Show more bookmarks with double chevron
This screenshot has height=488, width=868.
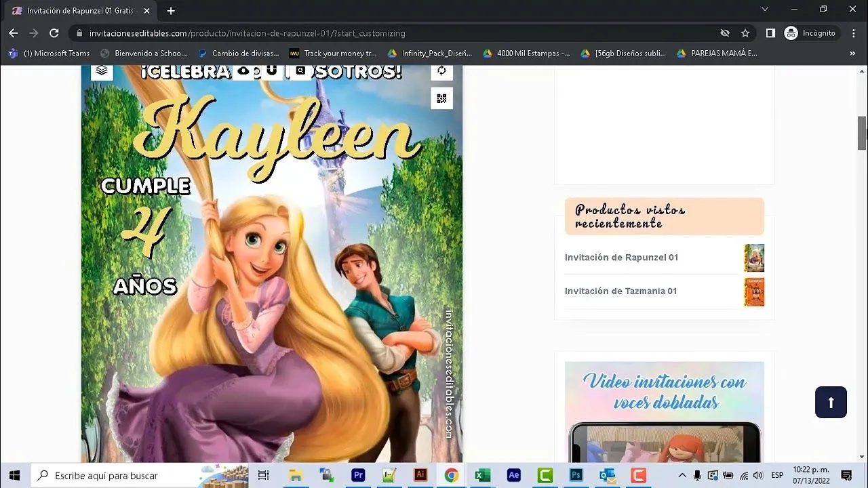pyautogui.click(x=852, y=53)
